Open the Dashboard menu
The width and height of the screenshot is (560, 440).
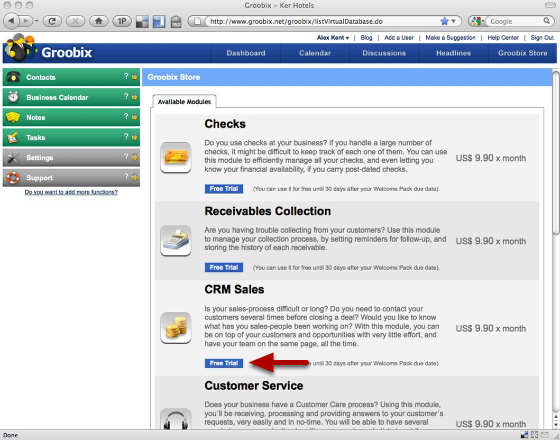246,53
